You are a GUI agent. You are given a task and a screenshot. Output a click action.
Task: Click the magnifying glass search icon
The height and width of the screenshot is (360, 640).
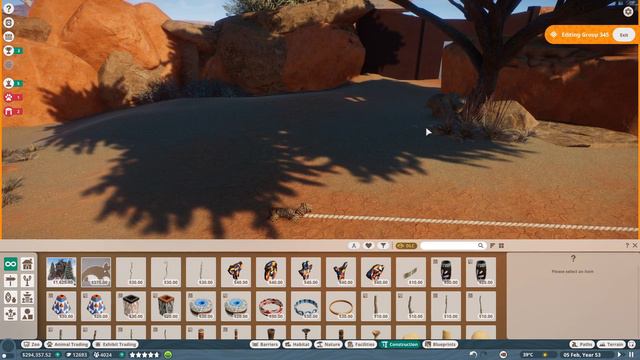(481, 245)
